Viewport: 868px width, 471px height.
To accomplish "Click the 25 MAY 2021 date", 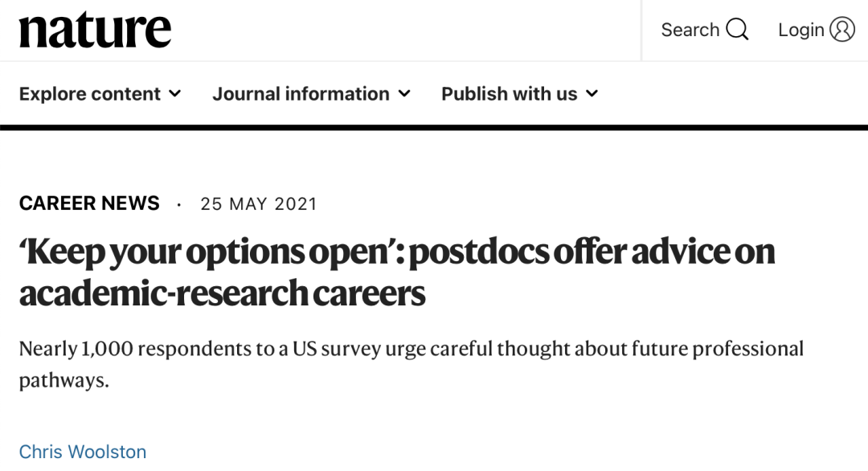I will click(259, 203).
